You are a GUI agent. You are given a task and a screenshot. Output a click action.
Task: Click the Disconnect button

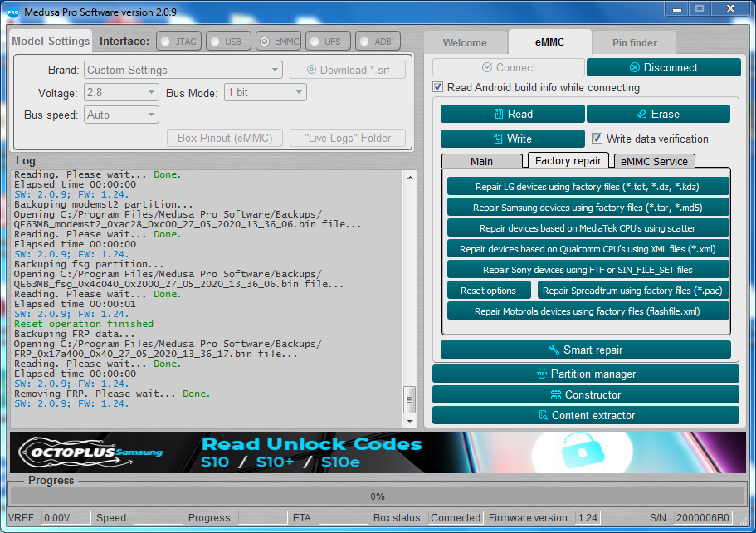[663, 67]
